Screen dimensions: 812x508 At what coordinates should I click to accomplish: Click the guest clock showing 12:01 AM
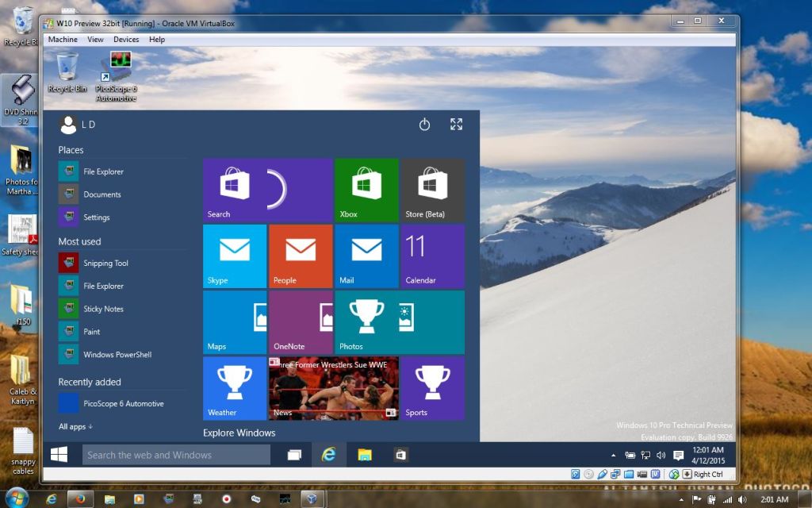[708, 455]
